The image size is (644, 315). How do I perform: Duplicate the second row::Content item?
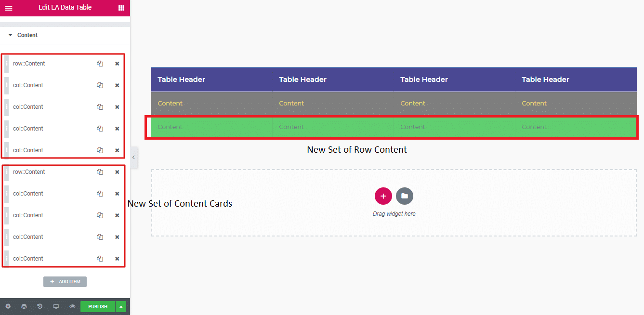pos(100,172)
